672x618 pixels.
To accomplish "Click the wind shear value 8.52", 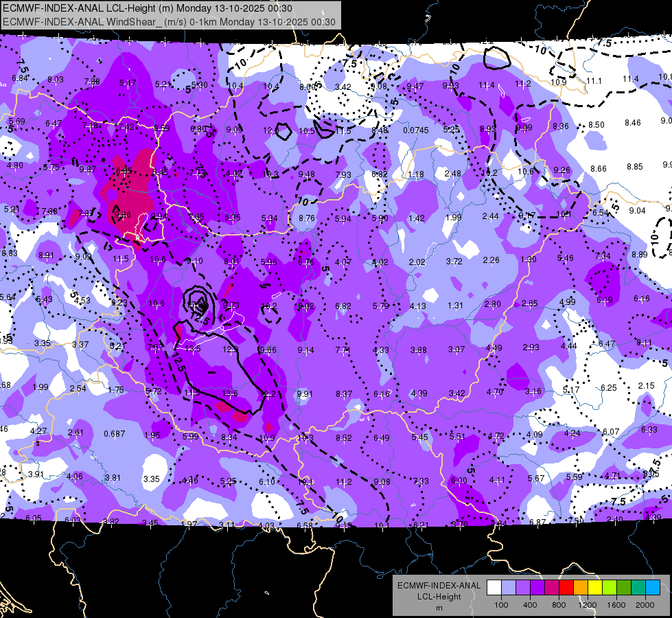I will click(344, 438).
